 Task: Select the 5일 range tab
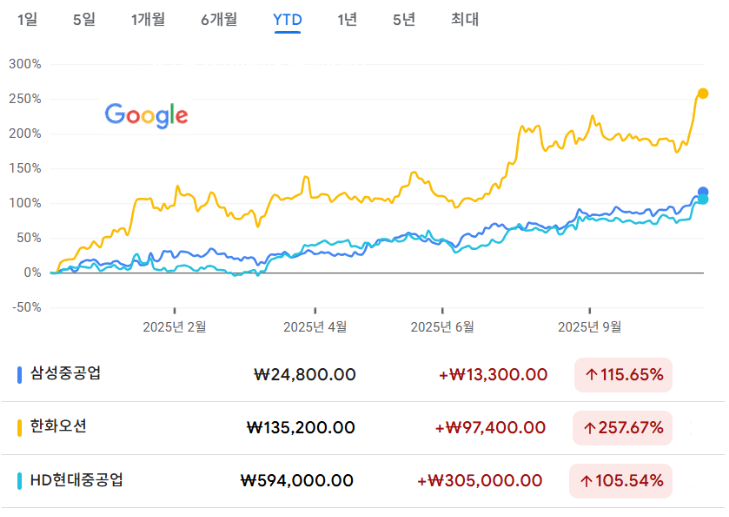(x=84, y=19)
